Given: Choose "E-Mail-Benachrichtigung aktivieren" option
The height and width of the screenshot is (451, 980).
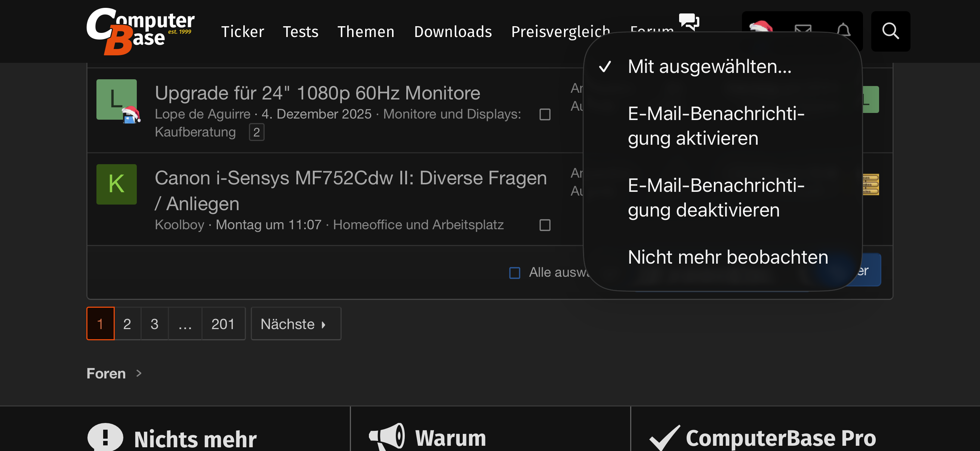Looking at the screenshot, I should (x=715, y=126).
